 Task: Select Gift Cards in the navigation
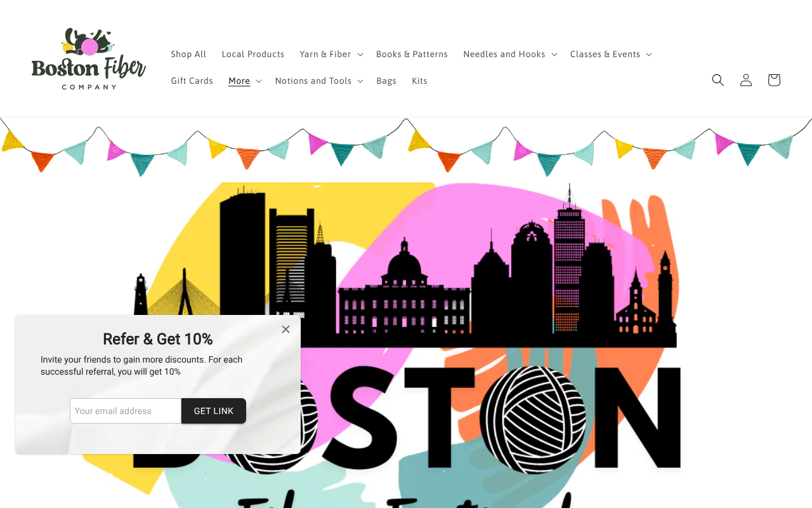coord(192,81)
